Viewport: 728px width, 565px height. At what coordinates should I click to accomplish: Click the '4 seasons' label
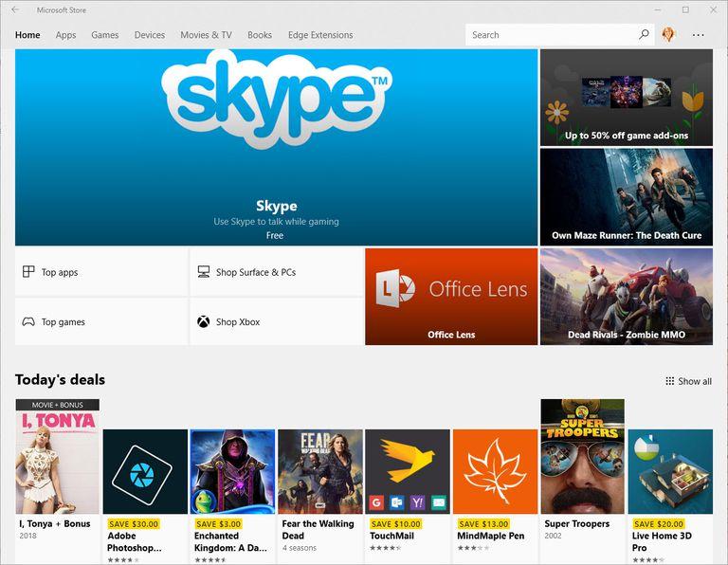299,548
